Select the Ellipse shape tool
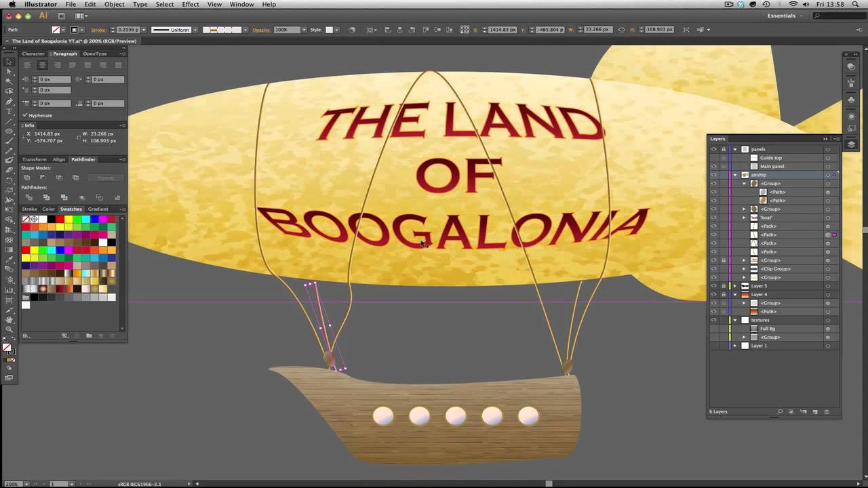The width and height of the screenshot is (868, 488). coord(9,131)
